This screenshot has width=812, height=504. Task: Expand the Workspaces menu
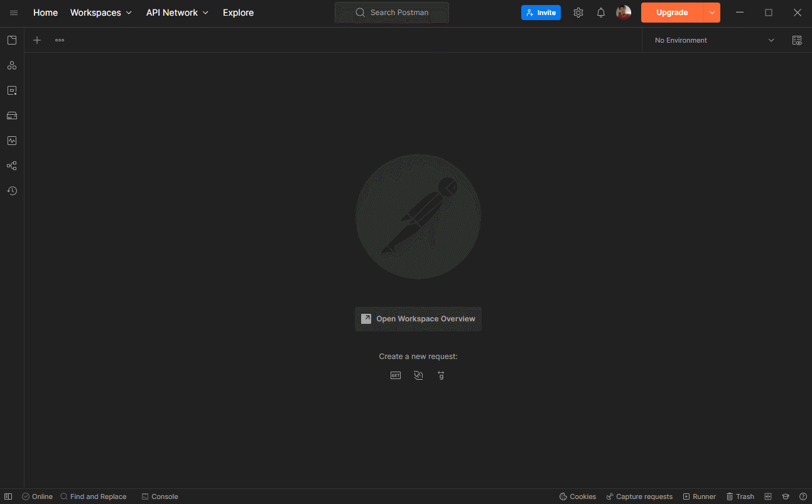pyautogui.click(x=101, y=12)
